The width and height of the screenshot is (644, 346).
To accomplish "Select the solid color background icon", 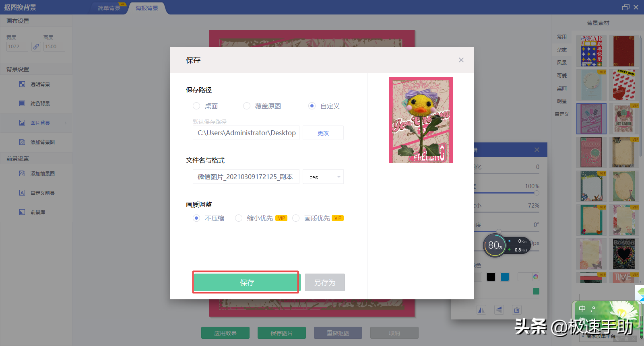I will pos(22,103).
